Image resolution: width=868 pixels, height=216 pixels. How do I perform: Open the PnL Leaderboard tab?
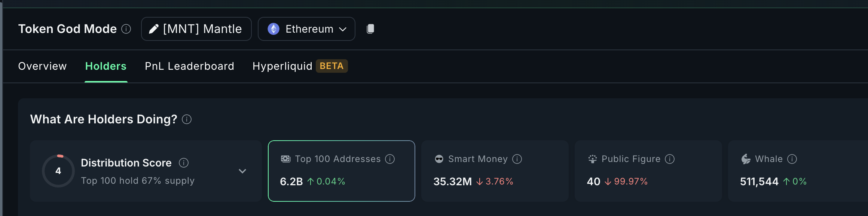tap(189, 66)
